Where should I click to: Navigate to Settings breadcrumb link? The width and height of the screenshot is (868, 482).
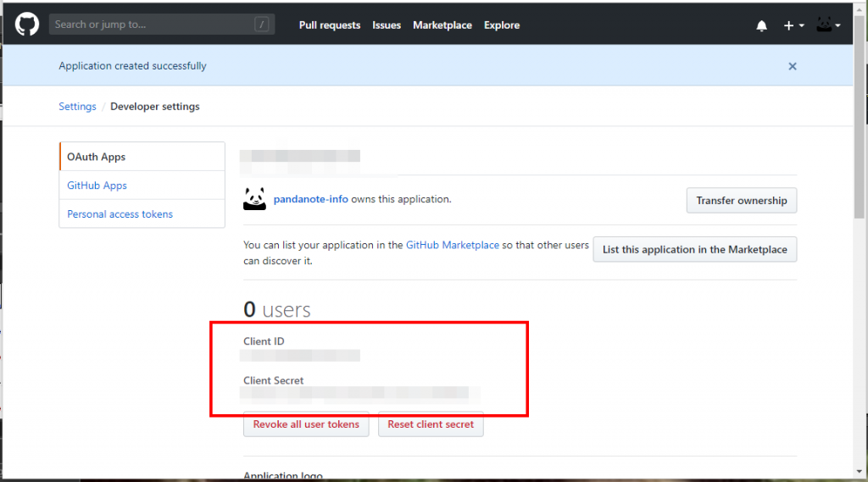click(x=77, y=106)
